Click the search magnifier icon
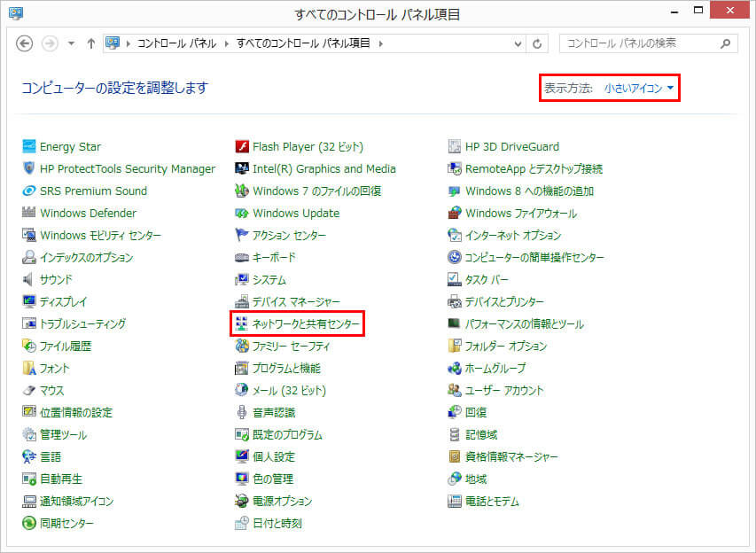756x553 pixels. tap(725, 44)
